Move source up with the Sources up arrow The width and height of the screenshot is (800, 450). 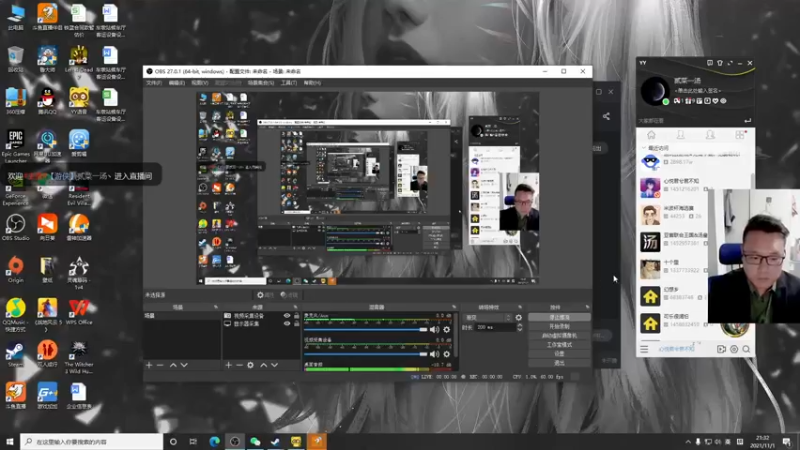[x=264, y=365]
